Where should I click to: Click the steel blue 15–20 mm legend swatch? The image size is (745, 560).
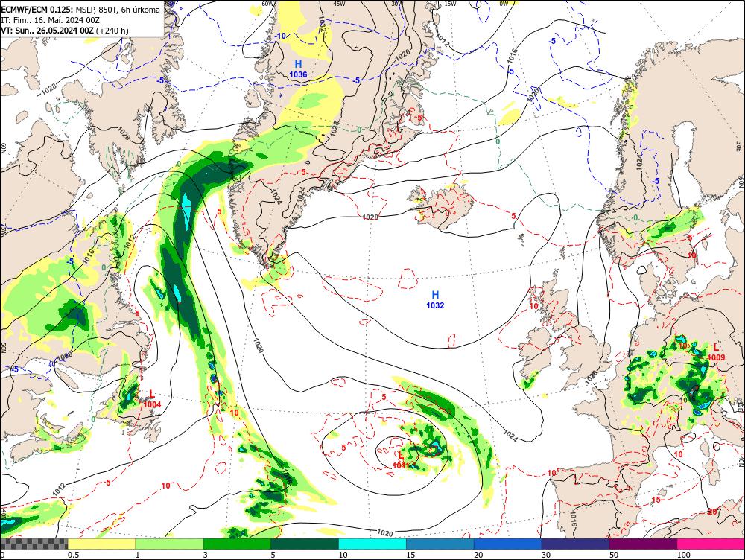coord(440,544)
